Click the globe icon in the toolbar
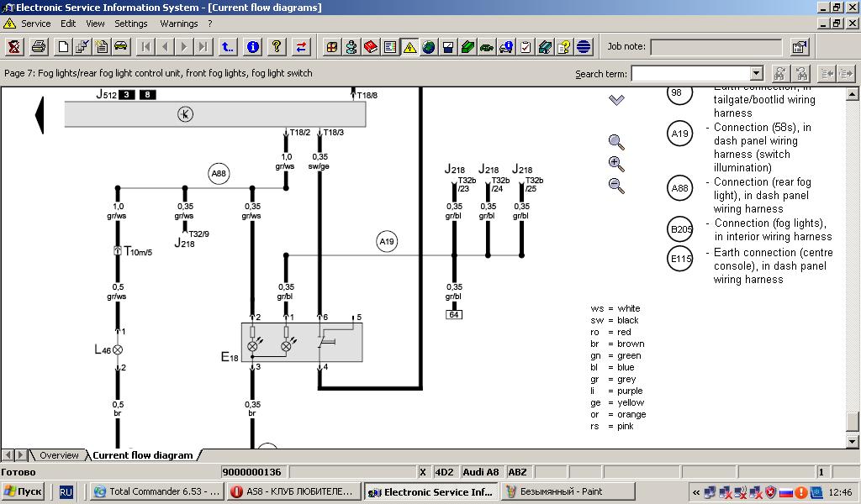861x504 pixels. [429, 47]
